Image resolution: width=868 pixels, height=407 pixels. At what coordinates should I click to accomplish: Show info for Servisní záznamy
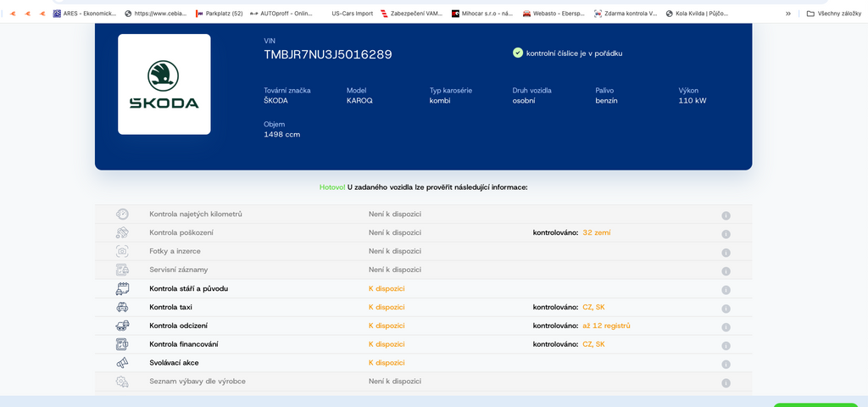pos(726,271)
